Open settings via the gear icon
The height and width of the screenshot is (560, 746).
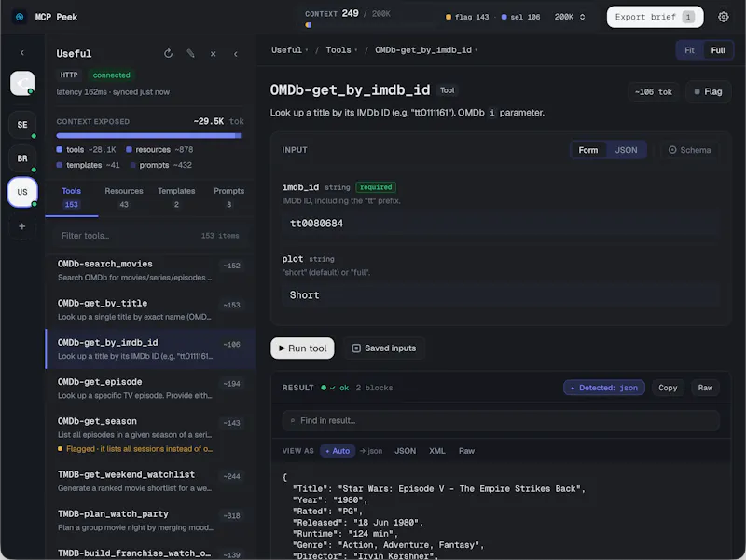click(x=724, y=17)
